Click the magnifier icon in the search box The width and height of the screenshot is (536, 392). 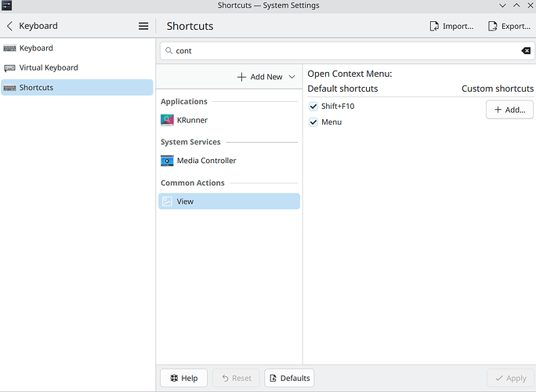tap(168, 51)
